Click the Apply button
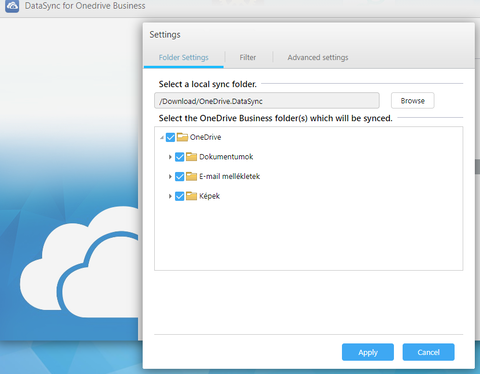480x374 pixels. [368, 352]
